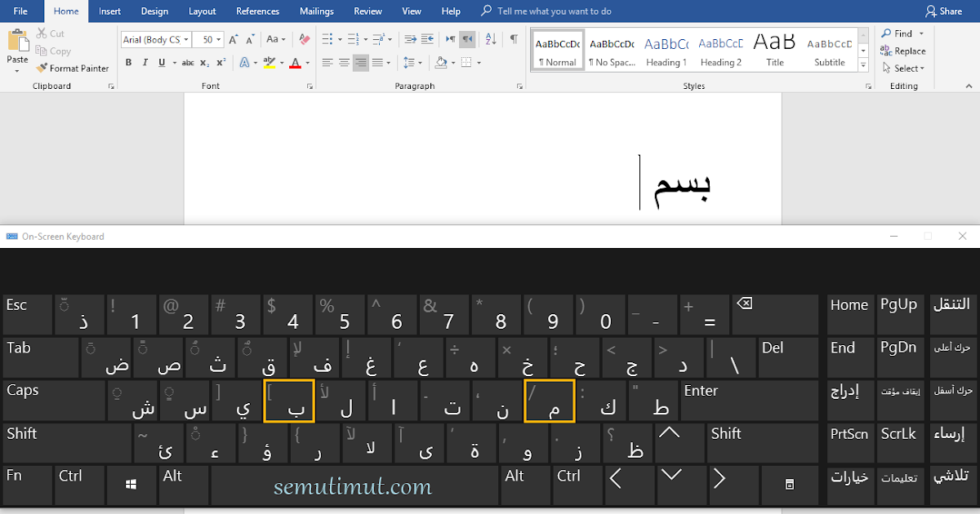Select the text highlight color tool

269,62
